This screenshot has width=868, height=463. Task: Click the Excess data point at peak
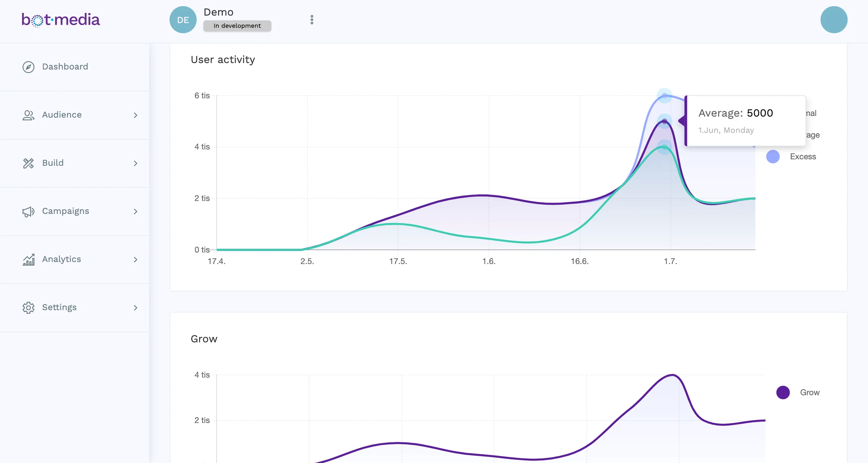665,96
